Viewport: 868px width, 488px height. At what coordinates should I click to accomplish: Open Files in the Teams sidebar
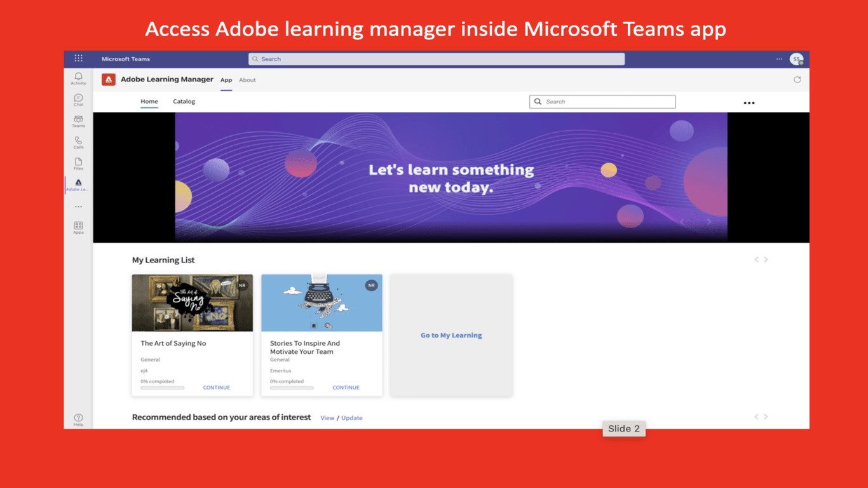pos(78,164)
